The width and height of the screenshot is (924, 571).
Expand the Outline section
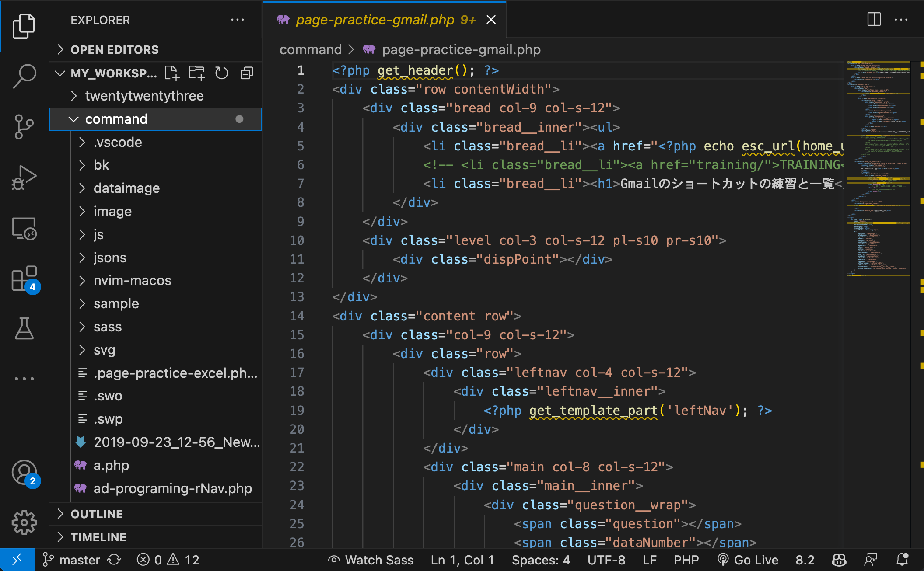point(156,514)
